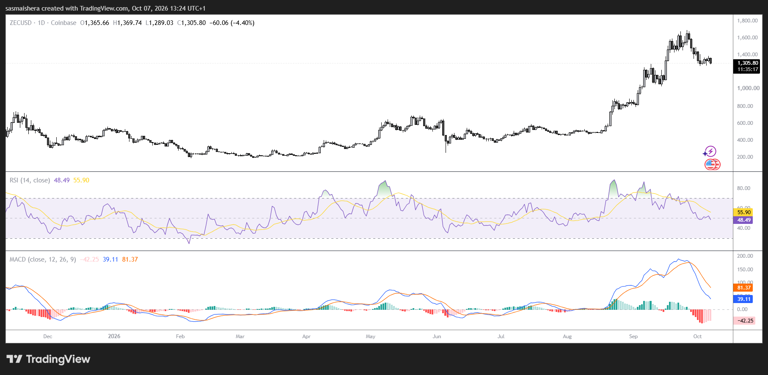Click the Aug label on time axis

click(x=568, y=337)
